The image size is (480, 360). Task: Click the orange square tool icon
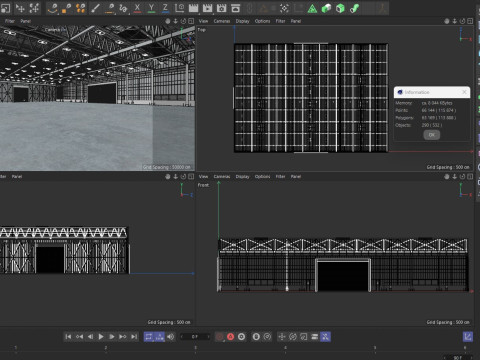click(x=67, y=8)
